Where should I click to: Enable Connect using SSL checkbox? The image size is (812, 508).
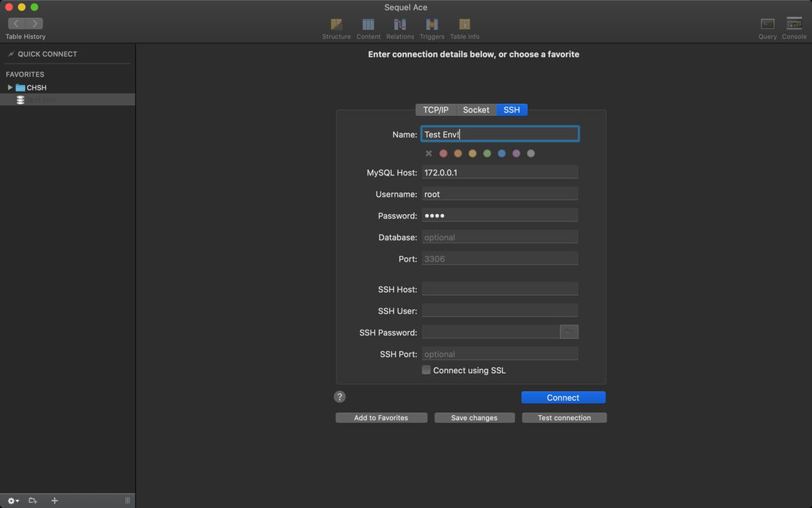(426, 370)
